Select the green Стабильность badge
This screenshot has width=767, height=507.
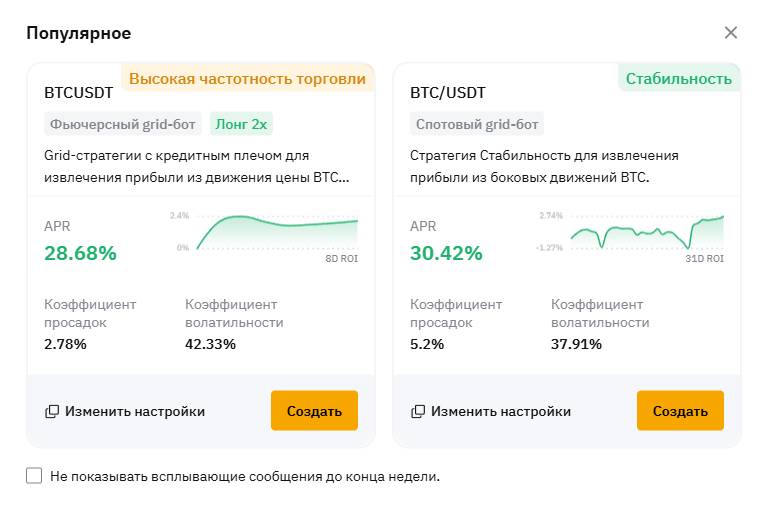[x=678, y=79]
